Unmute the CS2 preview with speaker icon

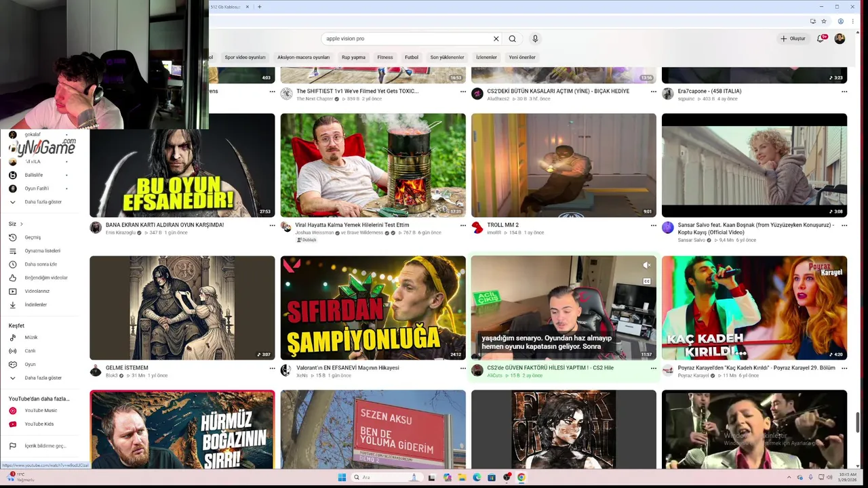pos(647,265)
